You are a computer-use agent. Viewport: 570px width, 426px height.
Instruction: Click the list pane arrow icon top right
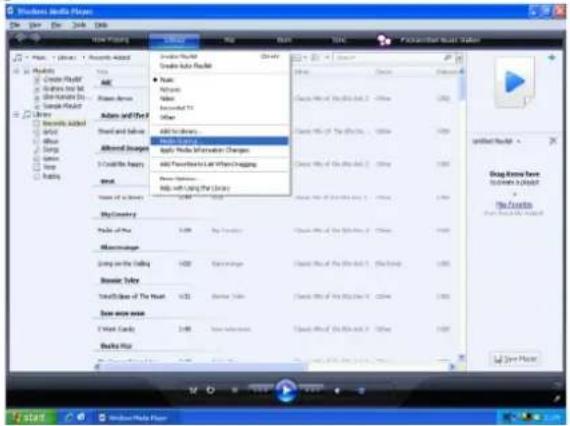[x=552, y=57]
